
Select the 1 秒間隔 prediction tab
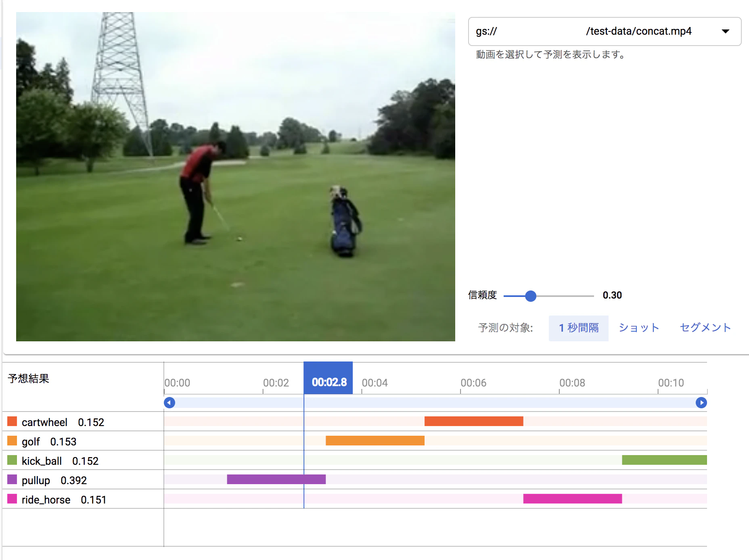click(578, 328)
